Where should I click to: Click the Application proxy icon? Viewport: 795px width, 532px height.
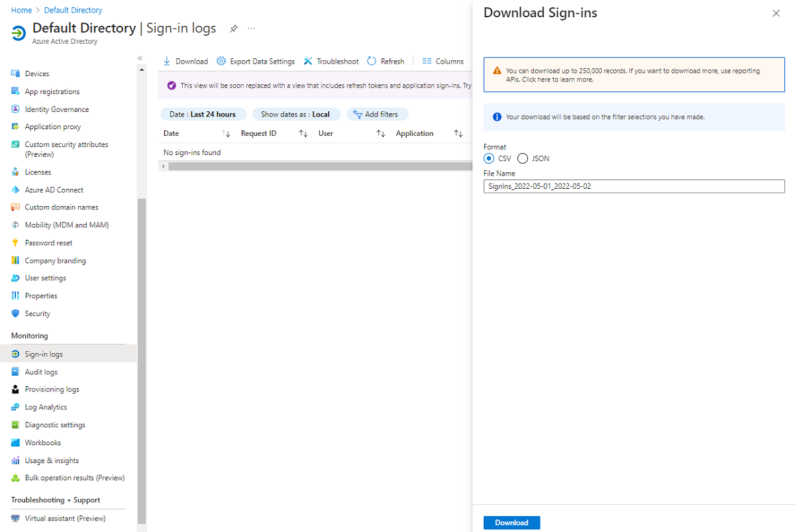point(15,127)
